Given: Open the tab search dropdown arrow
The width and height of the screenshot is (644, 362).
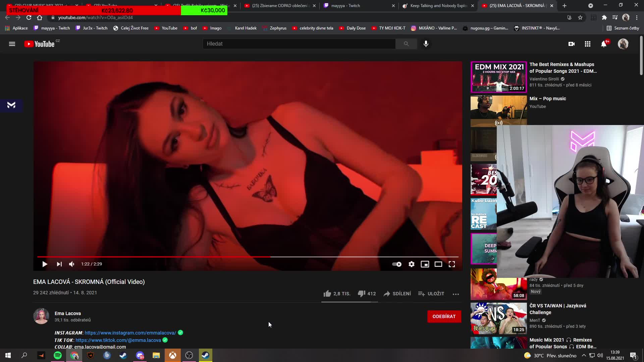Looking at the screenshot, I should [591, 6].
